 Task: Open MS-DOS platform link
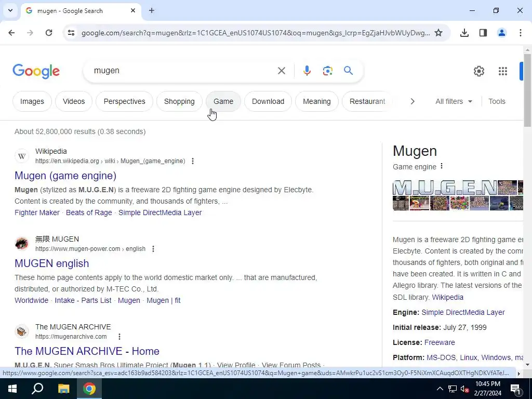441,357
